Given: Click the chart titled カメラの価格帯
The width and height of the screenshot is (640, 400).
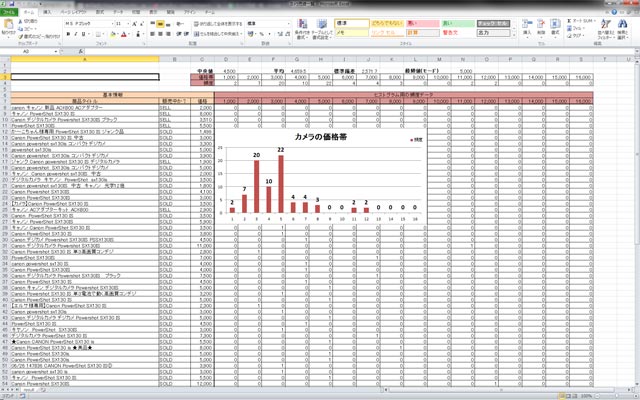Looking at the screenshot, I should click(321, 176).
